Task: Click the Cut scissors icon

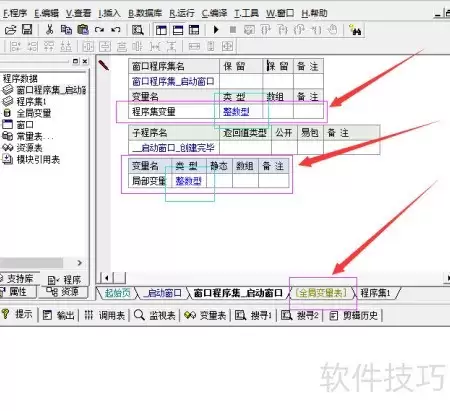Action: click(x=49, y=30)
